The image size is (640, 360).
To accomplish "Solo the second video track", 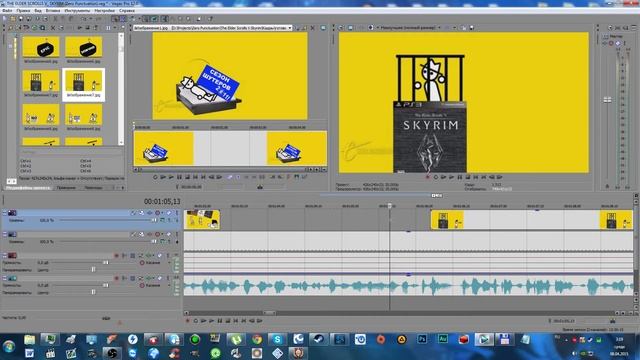I will [x=177, y=235].
